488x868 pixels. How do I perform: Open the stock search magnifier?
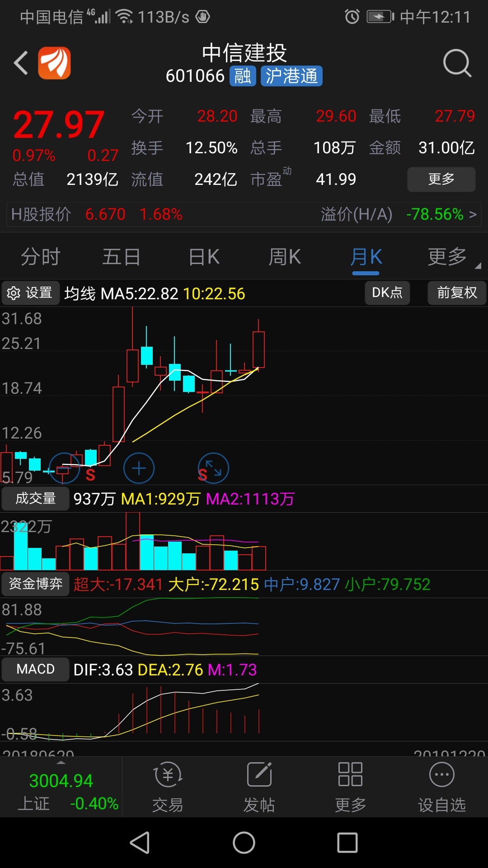click(457, 63)
